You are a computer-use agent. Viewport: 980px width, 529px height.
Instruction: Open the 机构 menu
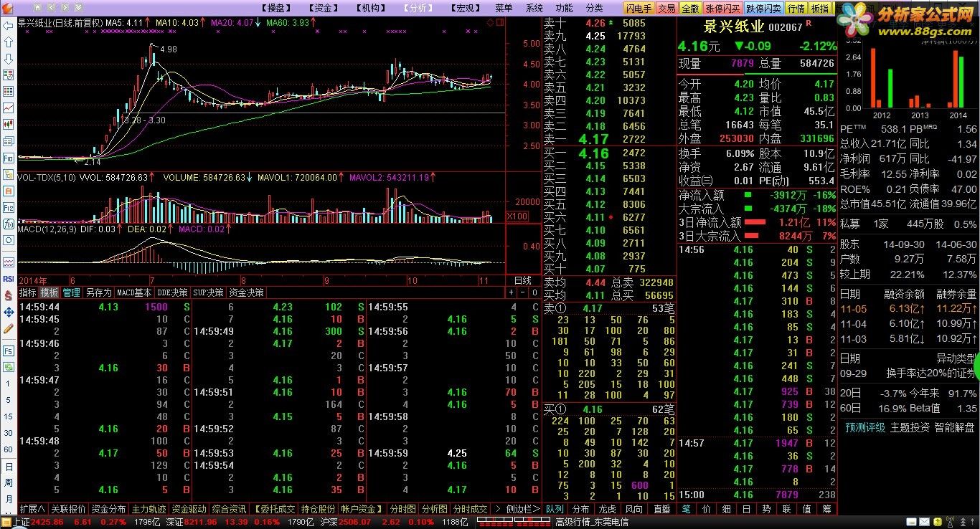pyautogui.click(x=370, y=8)
